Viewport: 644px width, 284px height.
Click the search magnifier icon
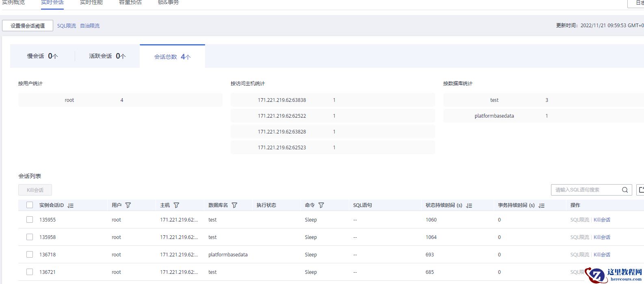[x=625, y=190]
